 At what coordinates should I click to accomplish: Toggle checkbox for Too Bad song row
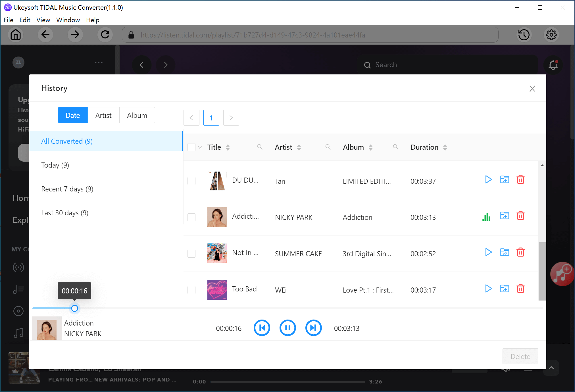point(191,289)
